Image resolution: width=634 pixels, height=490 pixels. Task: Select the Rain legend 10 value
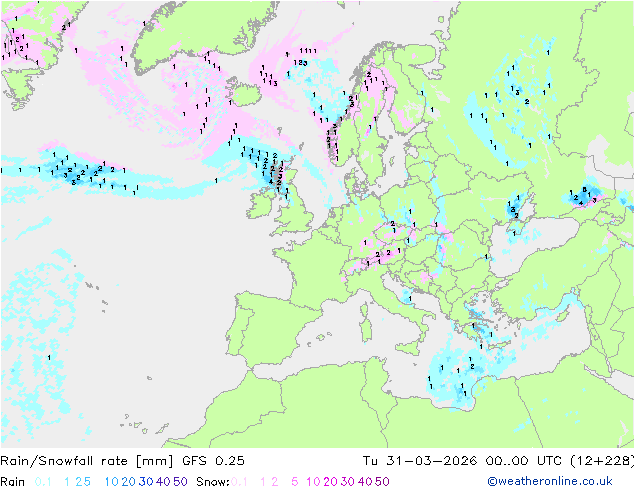(111, 482)
